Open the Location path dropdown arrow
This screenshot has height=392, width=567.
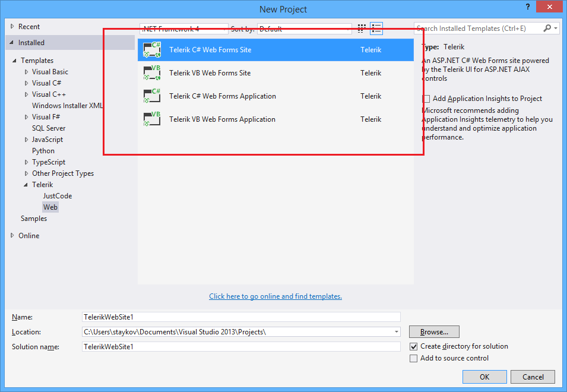tap(397, 332)
